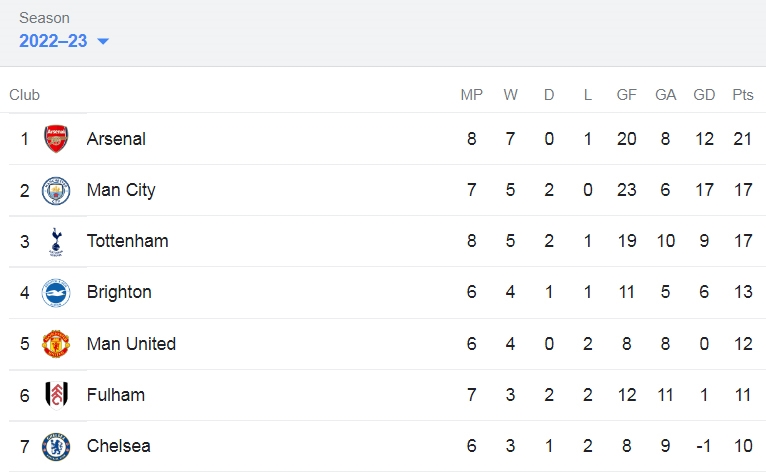Click the Club column header
The width and height of the screenshot is (766, 472).
click(24, 94)
